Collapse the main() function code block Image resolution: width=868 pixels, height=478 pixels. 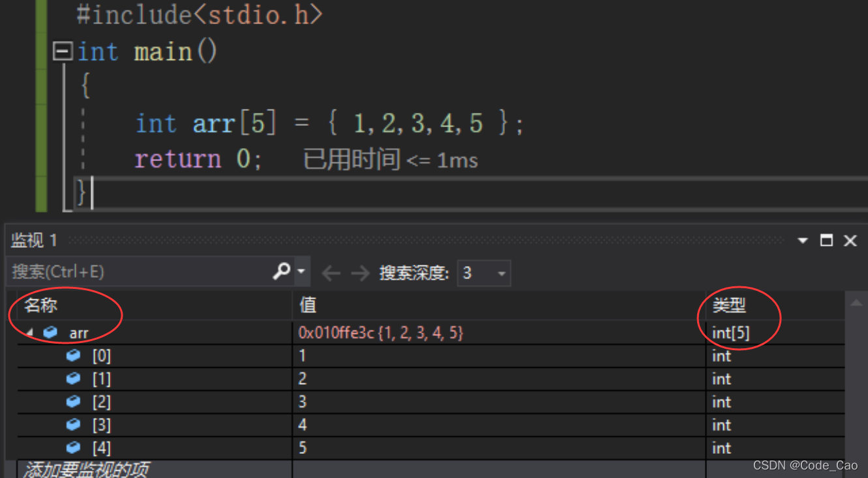coord(63,52)
